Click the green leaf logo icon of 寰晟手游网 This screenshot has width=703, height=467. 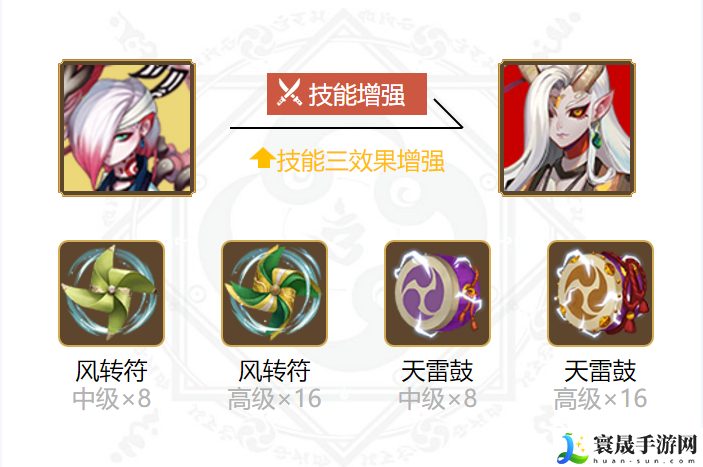tap(573, 448)
